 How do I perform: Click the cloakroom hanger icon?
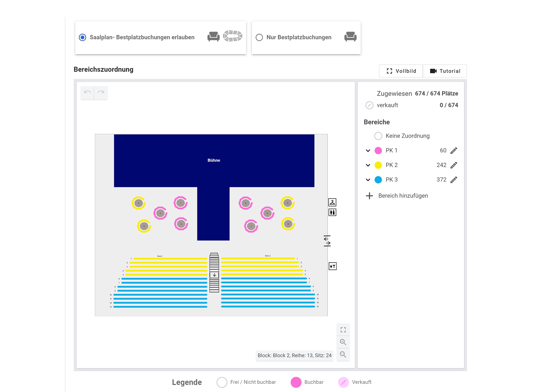332,202
